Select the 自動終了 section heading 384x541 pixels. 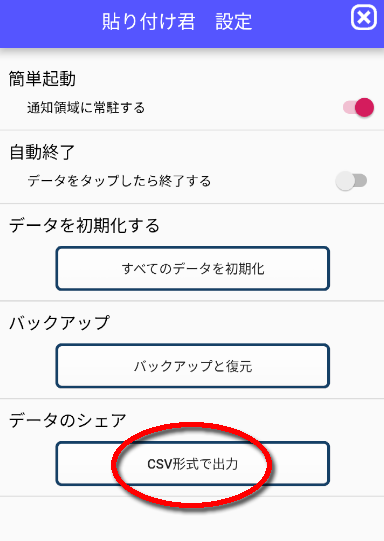(42, 152)
